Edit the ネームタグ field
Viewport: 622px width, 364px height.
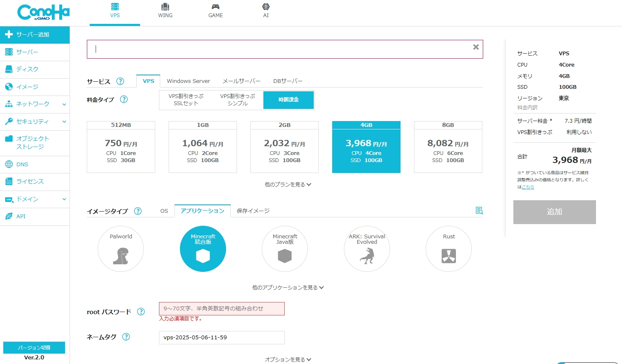point(222,338)
